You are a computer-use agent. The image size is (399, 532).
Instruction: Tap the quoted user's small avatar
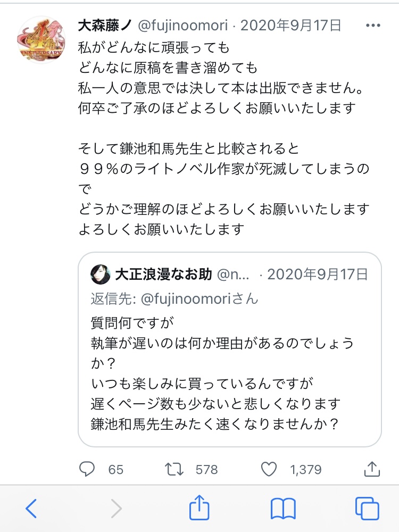point(101,275)
